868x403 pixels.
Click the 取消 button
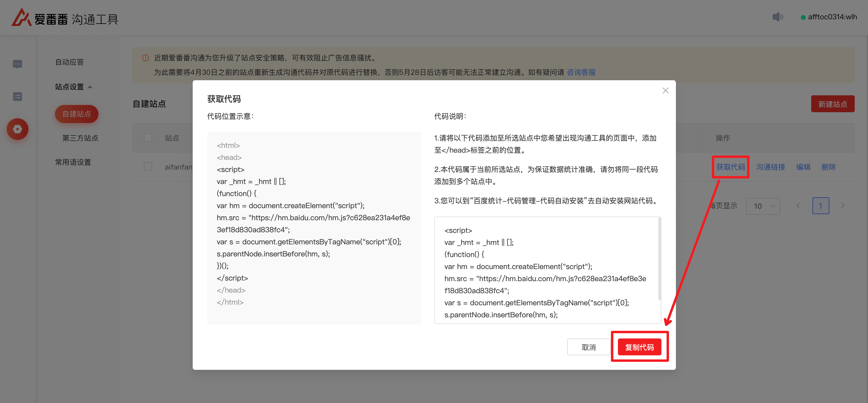pos(588,347)
